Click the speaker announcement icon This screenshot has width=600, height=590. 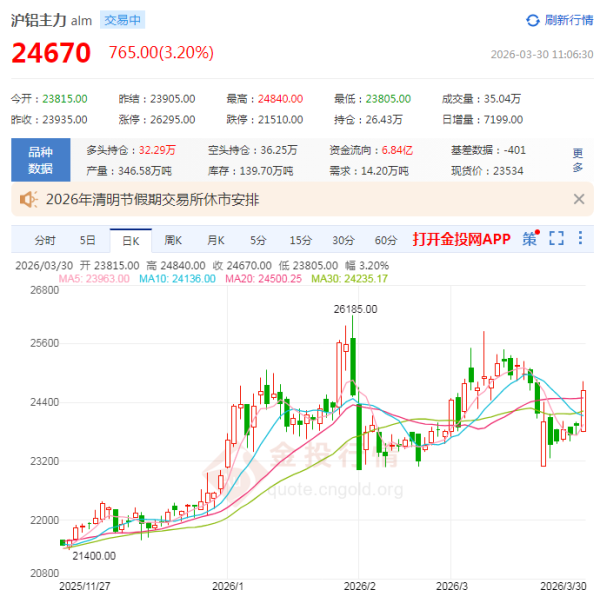pyautogui.click(x=29, y=199)
